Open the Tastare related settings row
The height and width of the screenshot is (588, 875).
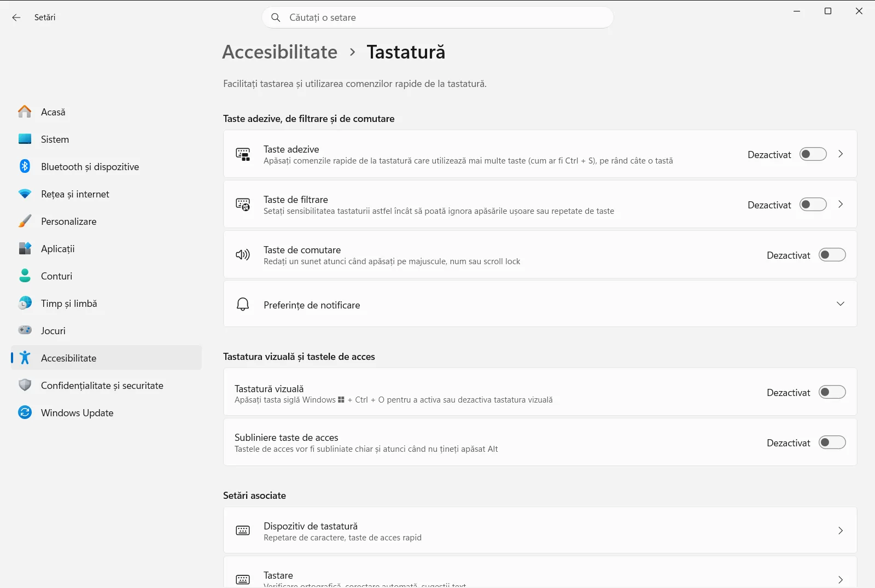540,572
